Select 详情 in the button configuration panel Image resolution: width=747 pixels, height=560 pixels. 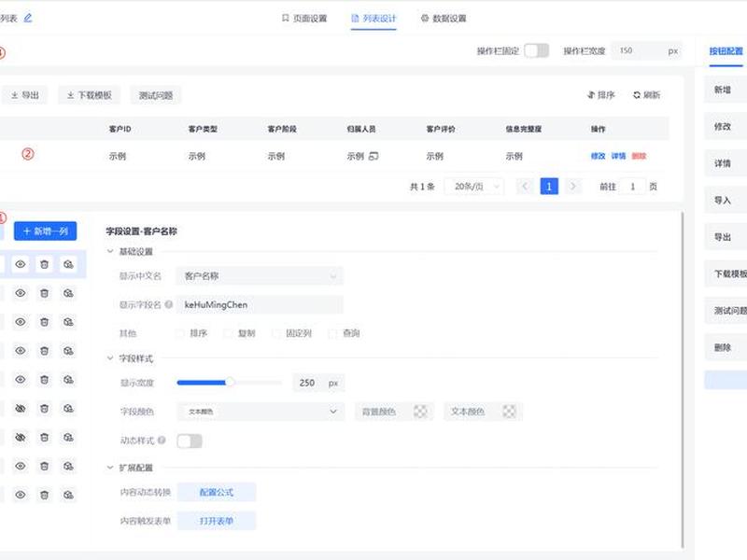pos(726,163)
